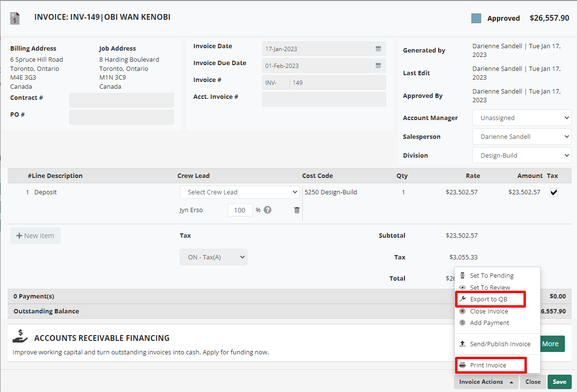Open the Invoice Due Date calendar icon
The image size is (577, 392).
378,66
